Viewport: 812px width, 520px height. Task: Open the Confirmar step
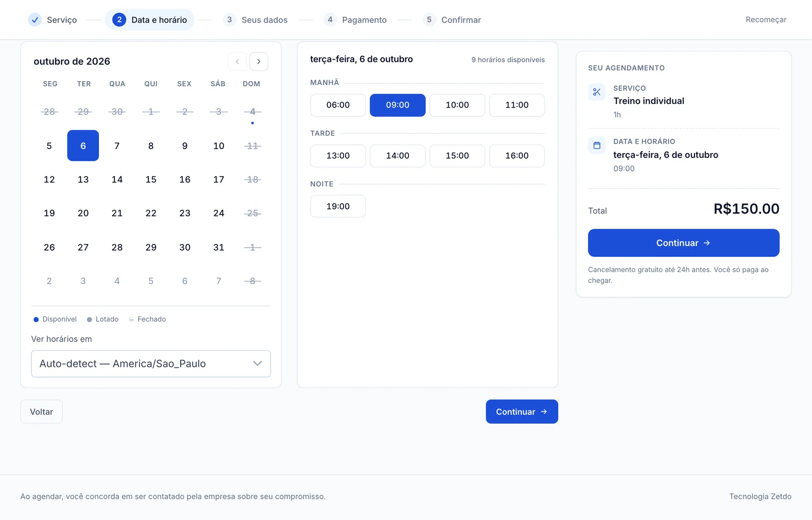(452, 20)
